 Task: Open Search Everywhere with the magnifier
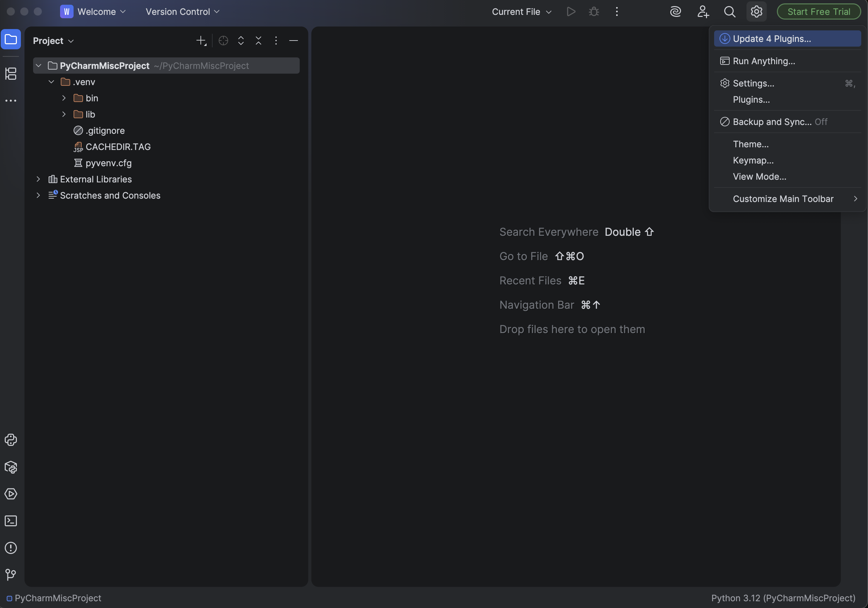pyautogui.click(x=730, y=11)
